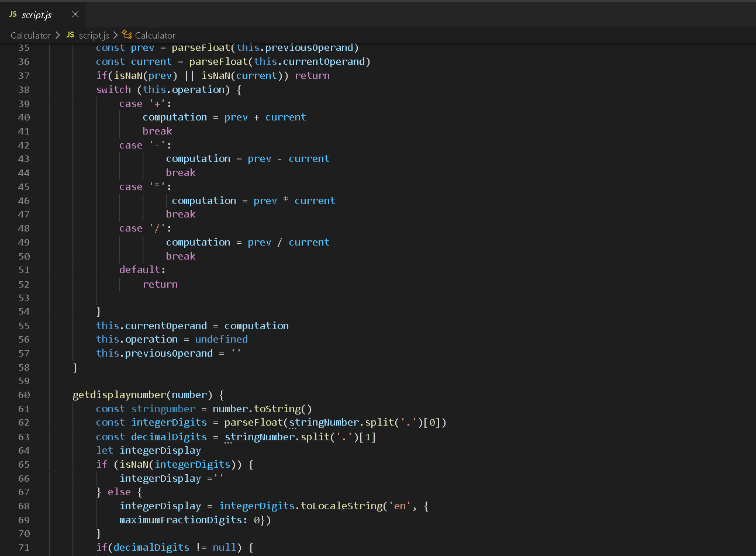Click the case '+' label
Image resolution: width=756 pixels, height=556 pixels.
coord(146,103)
